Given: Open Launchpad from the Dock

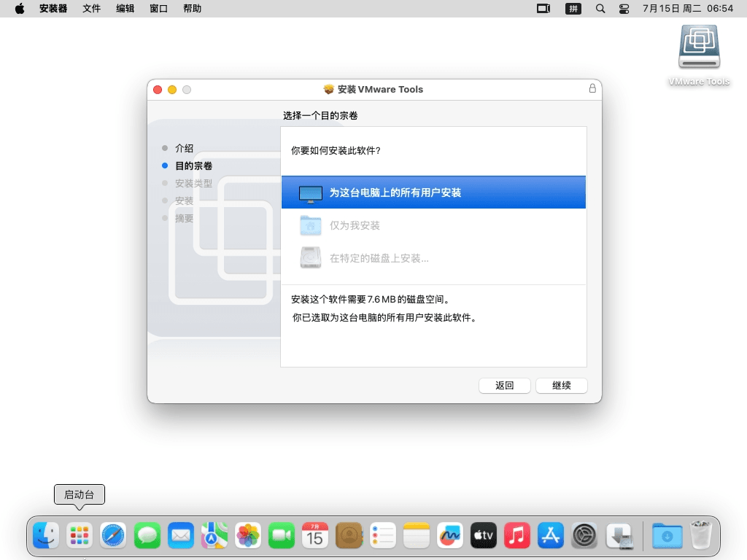Looking at the screenshot, I should [x=80, y=536].
